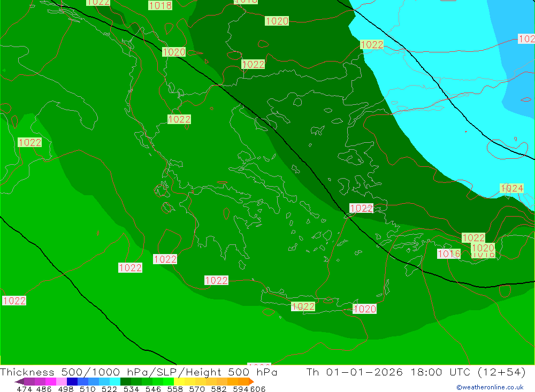
Task: Click the 546 legend value
Action: coord(153,389)
